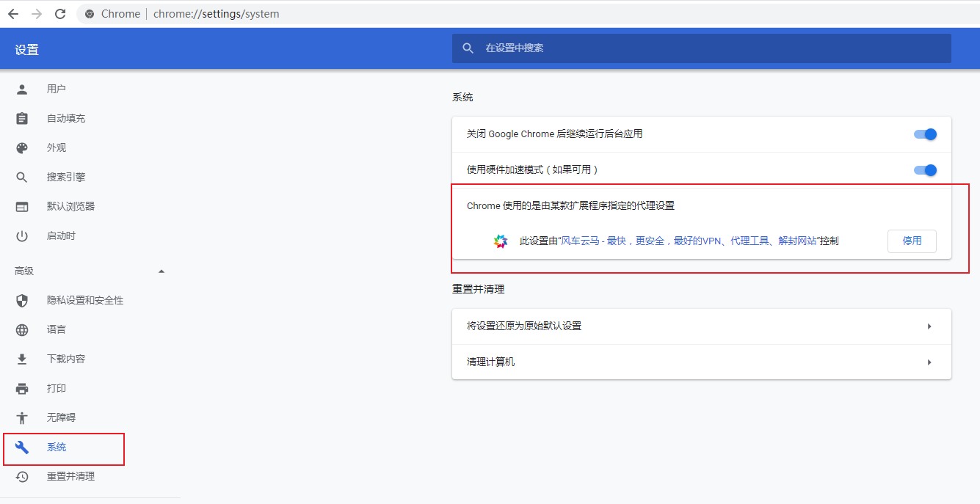Click the 在设置中搜索 search field

[702, 48]
